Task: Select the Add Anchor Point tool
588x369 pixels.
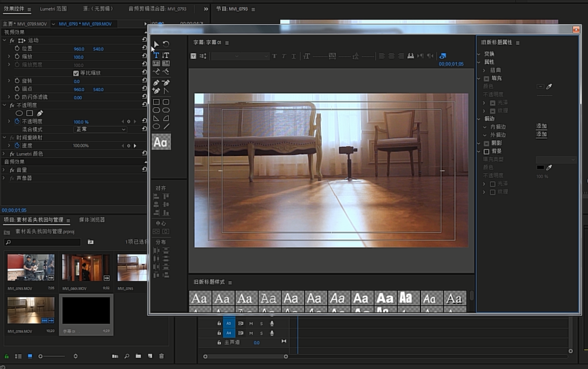Action: (156, 91)
